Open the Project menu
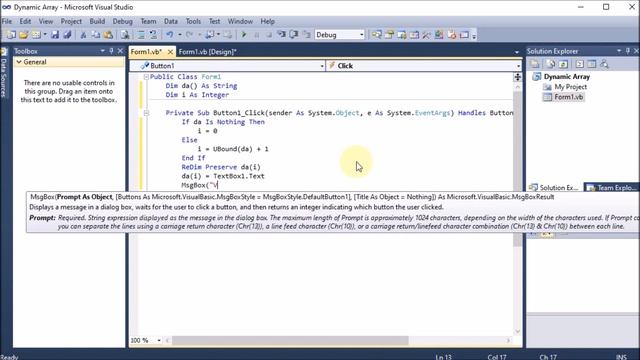The height and width of the screenshot is (360, 640). pos(71,21)
